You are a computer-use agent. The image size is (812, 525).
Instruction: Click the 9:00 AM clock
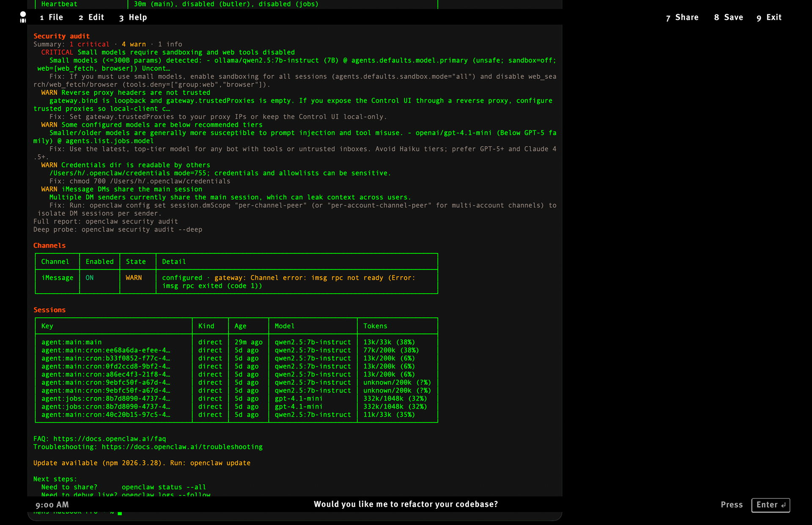52,505
